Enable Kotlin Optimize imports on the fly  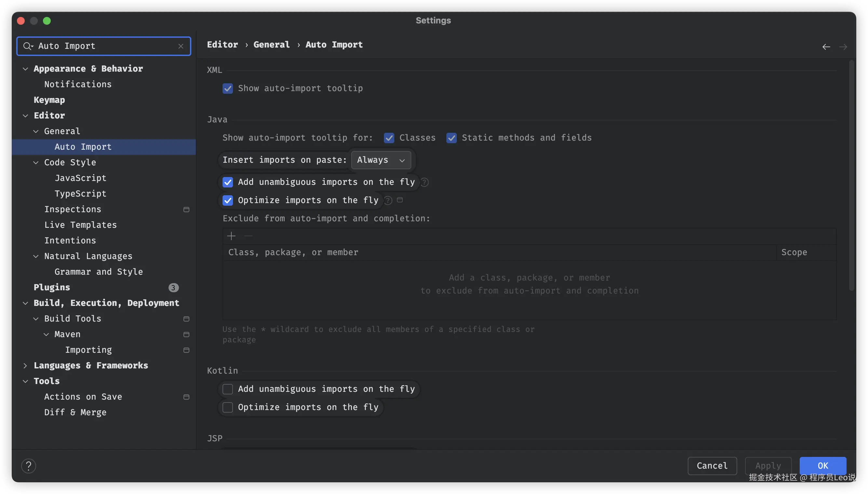(x=228, y=407)
